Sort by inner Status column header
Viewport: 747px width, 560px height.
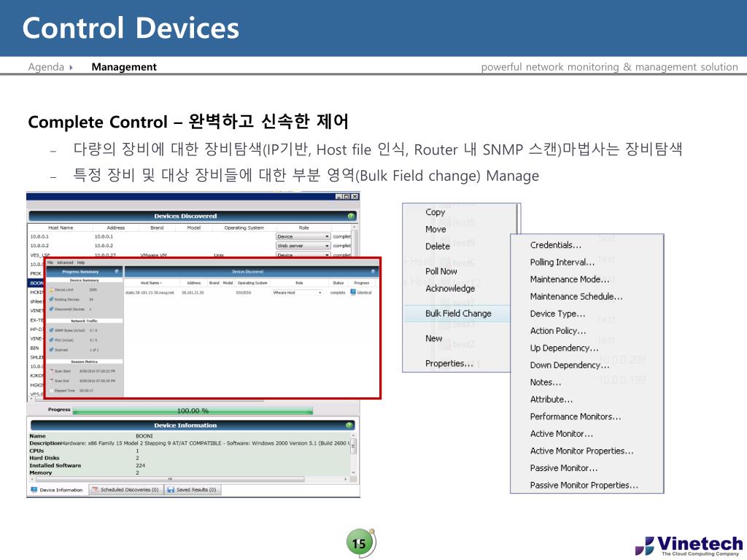(x=338, y=283)
